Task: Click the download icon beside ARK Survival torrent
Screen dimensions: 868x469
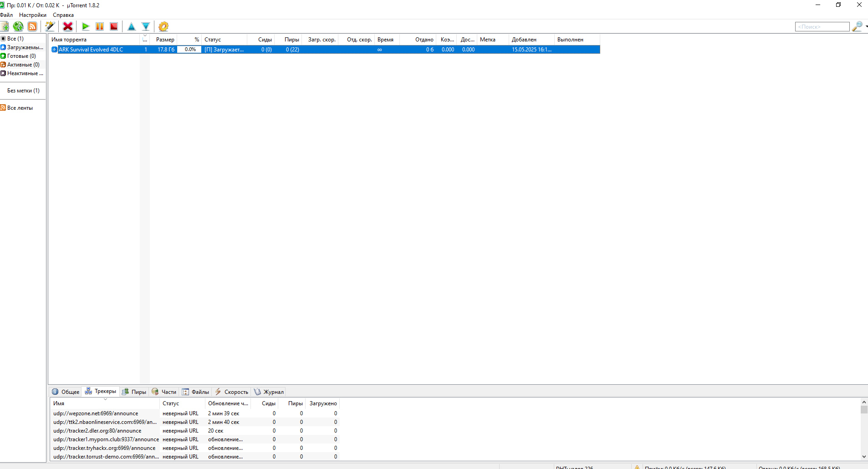Action: (54, 50)
